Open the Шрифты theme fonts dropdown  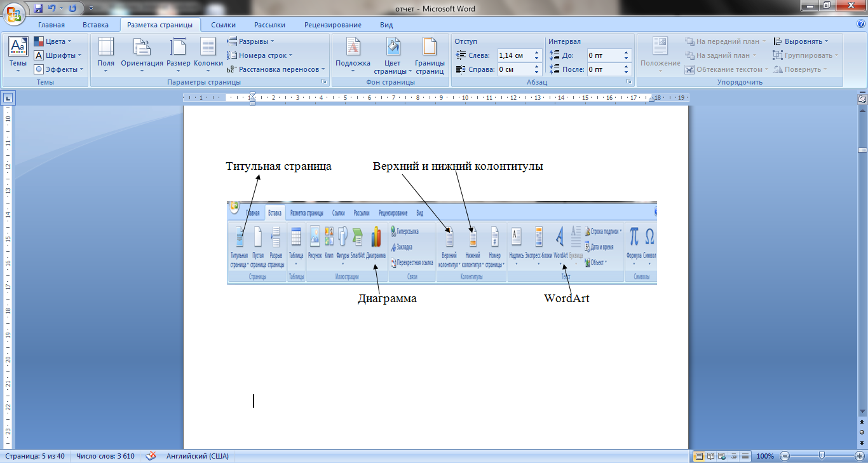58,55
